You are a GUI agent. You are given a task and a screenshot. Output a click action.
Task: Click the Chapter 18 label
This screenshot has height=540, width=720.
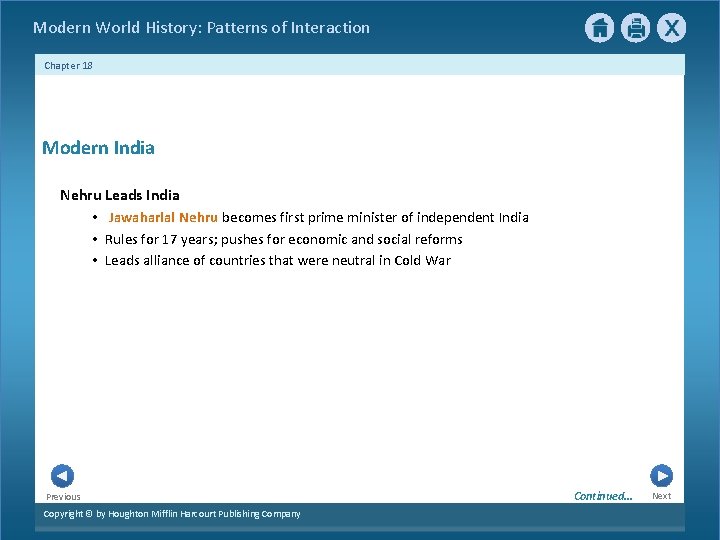(68, 66)
